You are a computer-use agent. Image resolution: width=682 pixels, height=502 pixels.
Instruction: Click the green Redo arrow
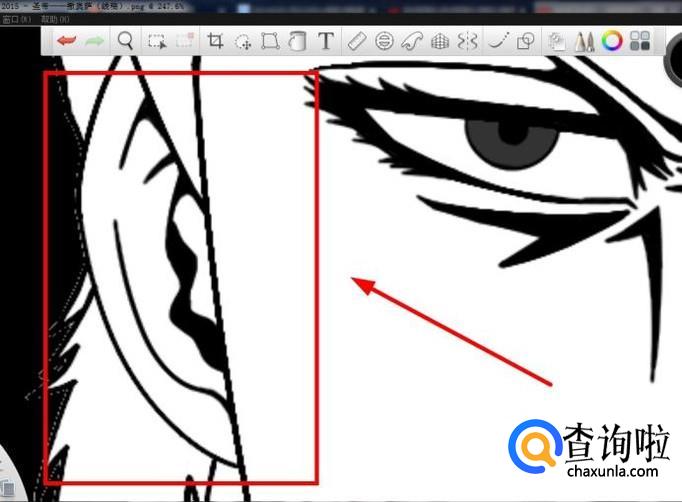pos(94,41)
